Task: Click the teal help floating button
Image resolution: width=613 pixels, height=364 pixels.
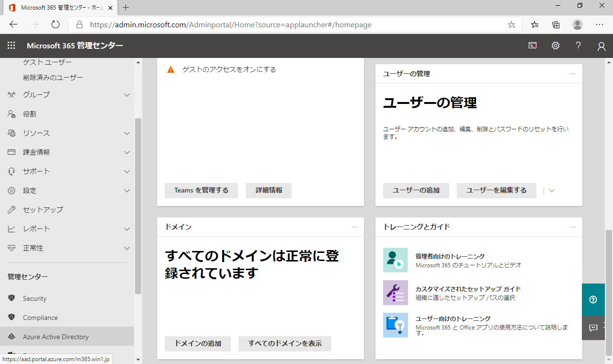Action: [x=593, y=300]
